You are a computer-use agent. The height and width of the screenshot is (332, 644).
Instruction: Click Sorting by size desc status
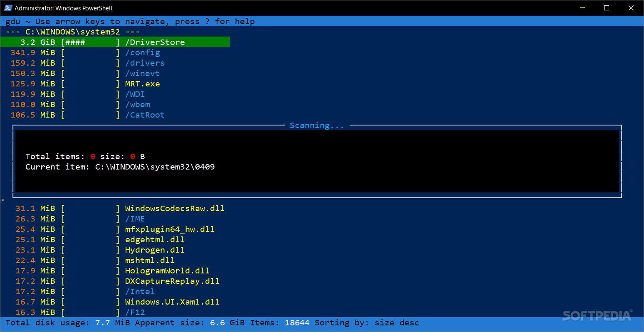pos(367,322)
